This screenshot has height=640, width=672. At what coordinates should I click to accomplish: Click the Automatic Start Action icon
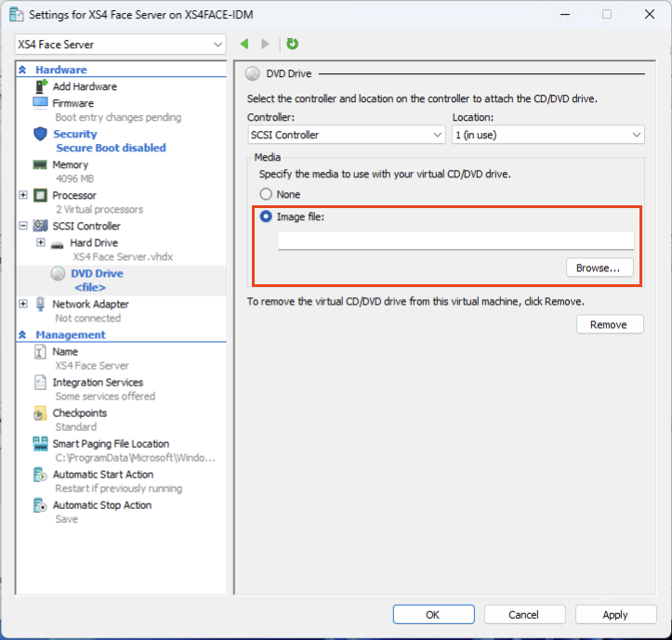(40, 475)
